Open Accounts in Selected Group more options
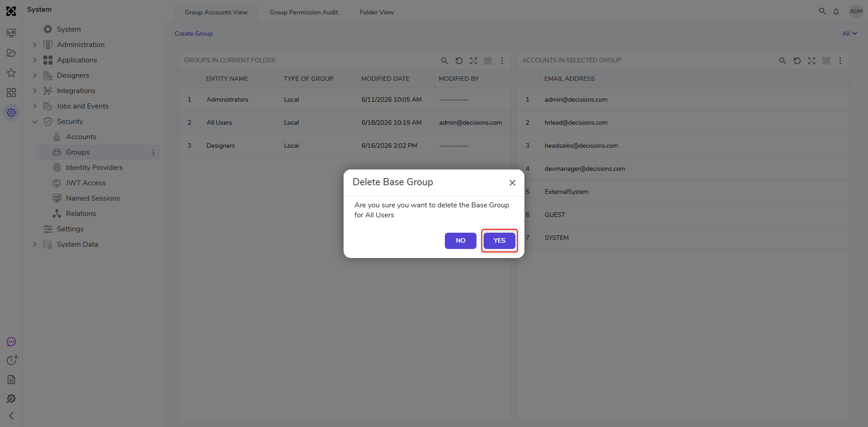The height and width of the screenshot is (427, 868). (x=840, y=61)
